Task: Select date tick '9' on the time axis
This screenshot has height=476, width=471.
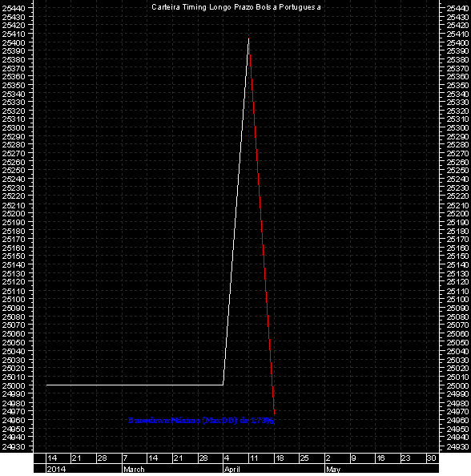Action: 353,458
